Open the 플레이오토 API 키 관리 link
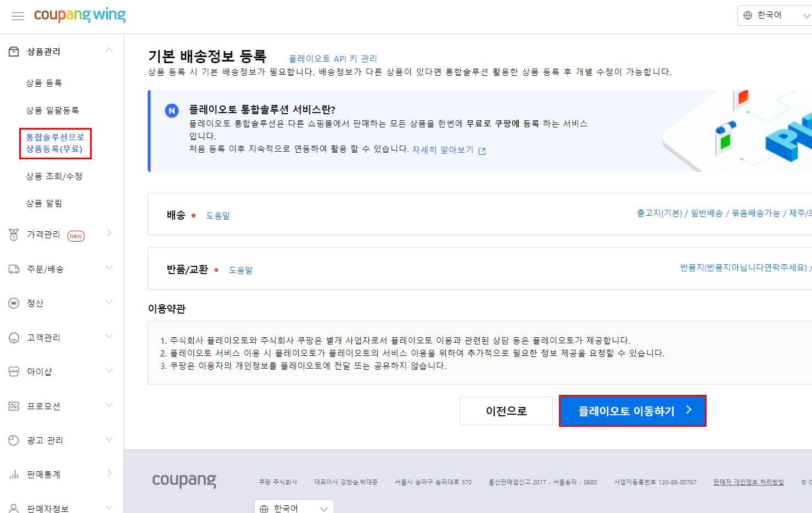The height and width of the screenshot is (513, 812). [x=333, y=59]
